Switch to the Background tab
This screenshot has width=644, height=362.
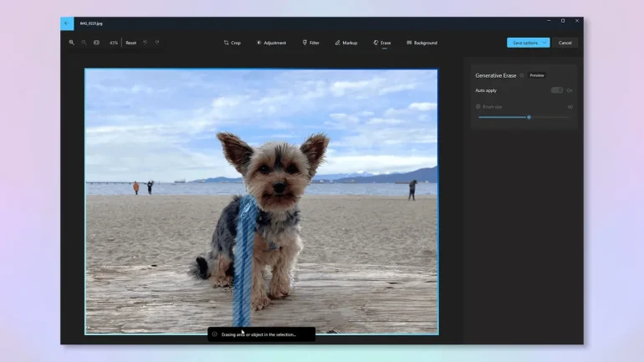(x=422, y=43)
